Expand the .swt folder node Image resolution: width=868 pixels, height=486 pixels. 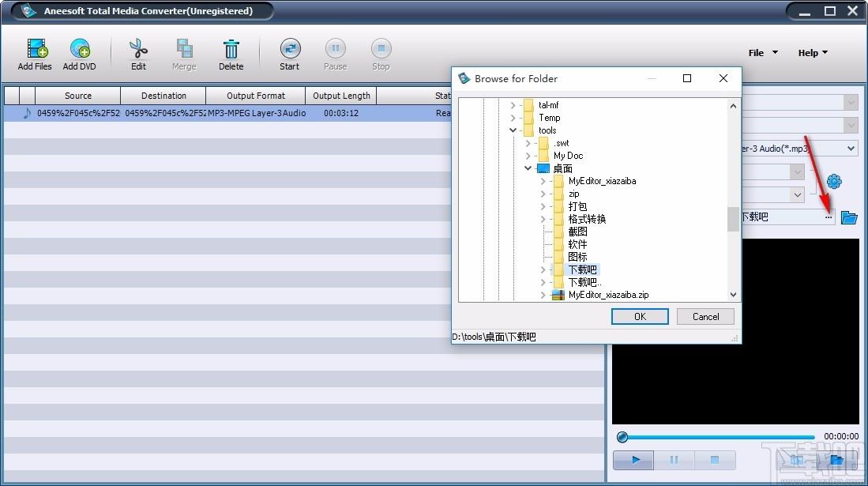pos(528,143)
